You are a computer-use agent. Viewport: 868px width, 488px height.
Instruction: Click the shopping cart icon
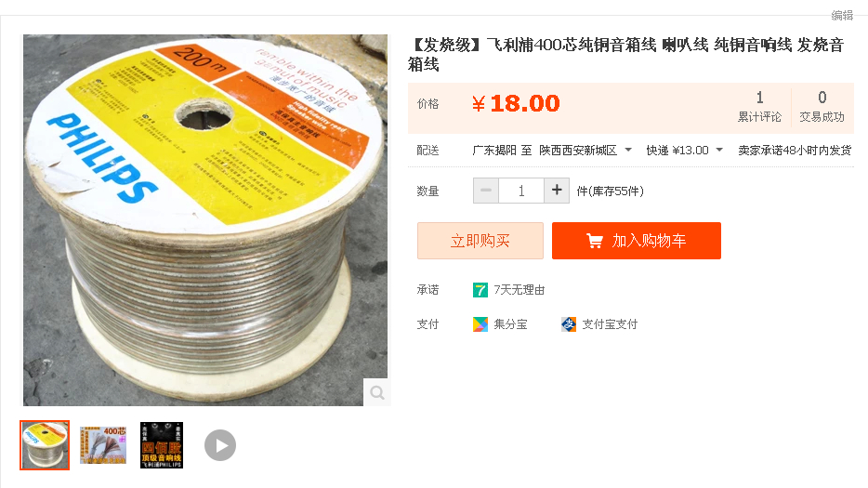click(x=595, y=241)
